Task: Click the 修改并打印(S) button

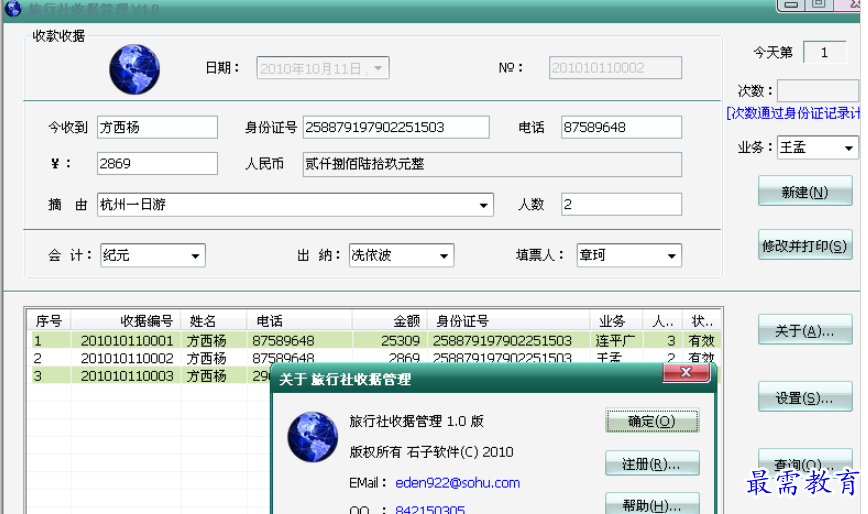Action: click(805, 245)
